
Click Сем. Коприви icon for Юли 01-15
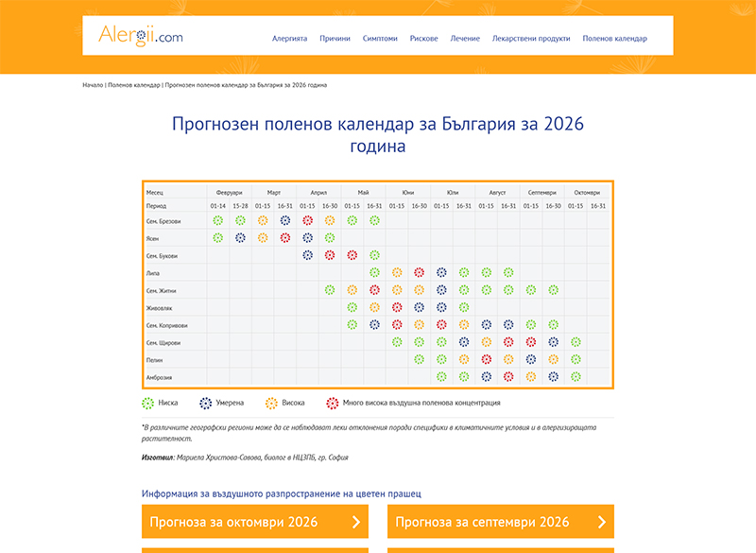[x=441, y=324]
